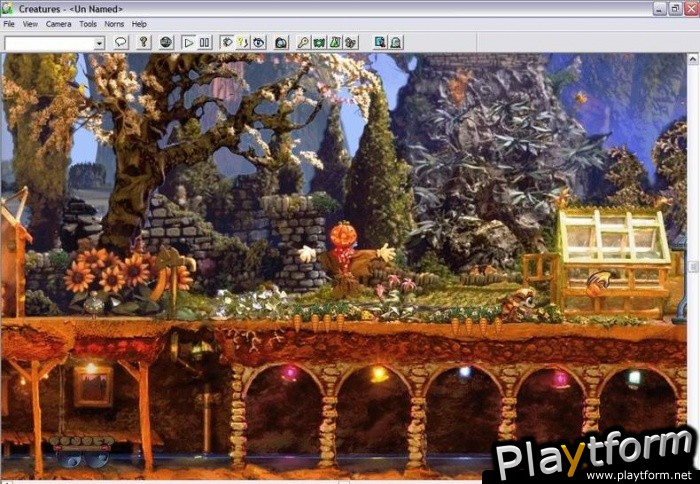Maximize the Creatures window
700x484 pixels.
tap(675, 8)
